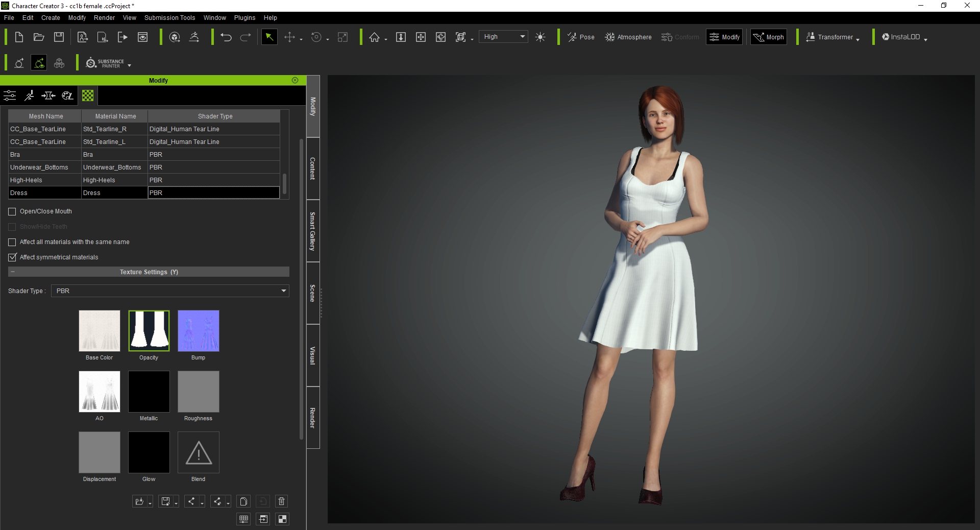Select the Roughness texture swatch
Viewport: 980px width, 530px height.
coord(199,392)
